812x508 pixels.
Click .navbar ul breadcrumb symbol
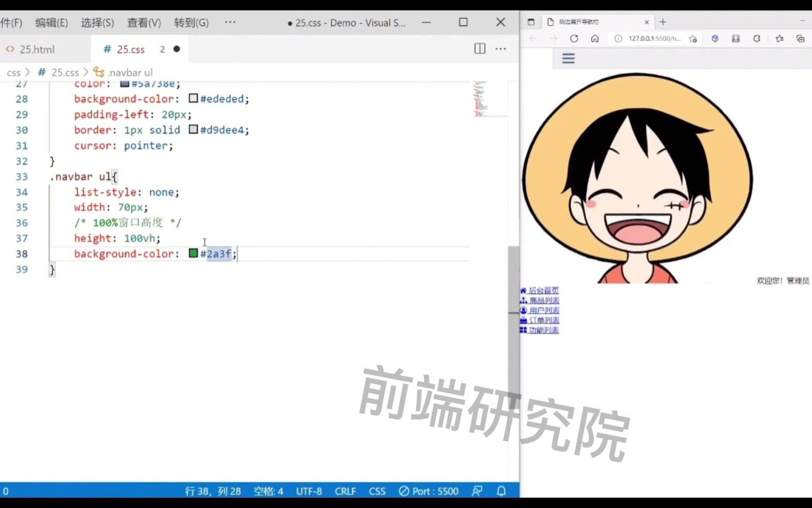130,72
